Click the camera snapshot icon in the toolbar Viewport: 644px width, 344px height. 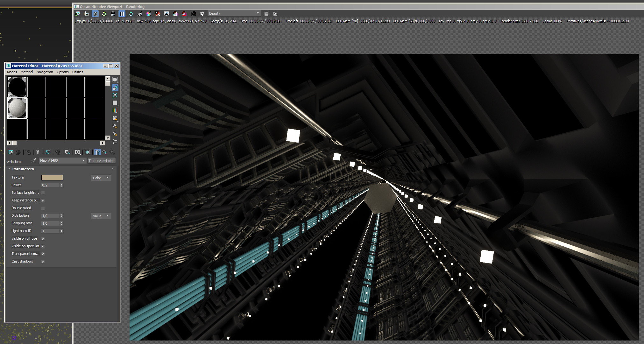[193, 14]
